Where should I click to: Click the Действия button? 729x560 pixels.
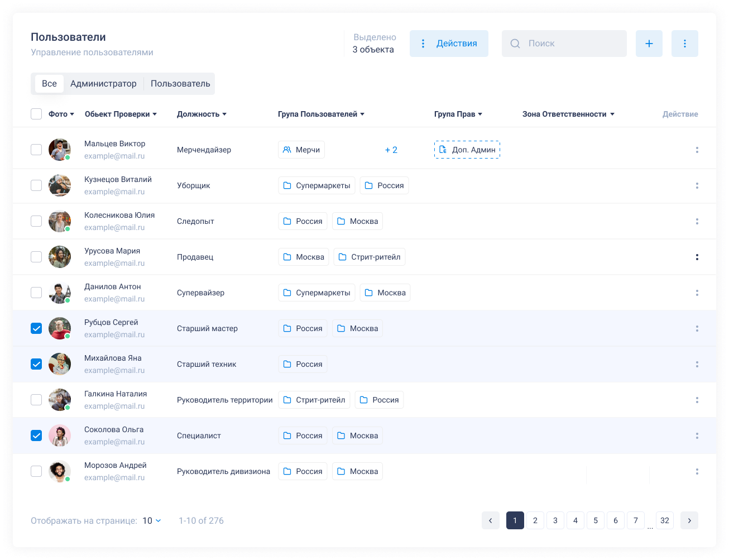pyautogui.click(x=449, y=44)
